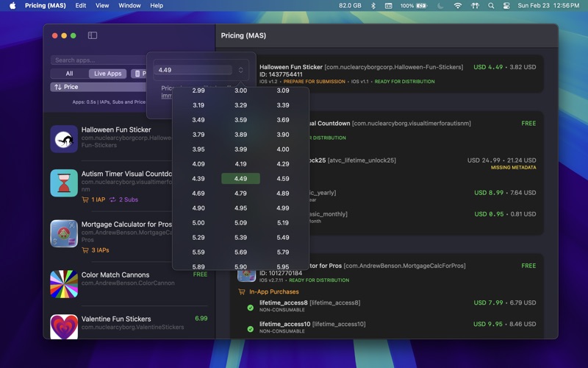
Task: Click the USD 9.95 lifetime_access10 price
Action: tap(488, 324)
